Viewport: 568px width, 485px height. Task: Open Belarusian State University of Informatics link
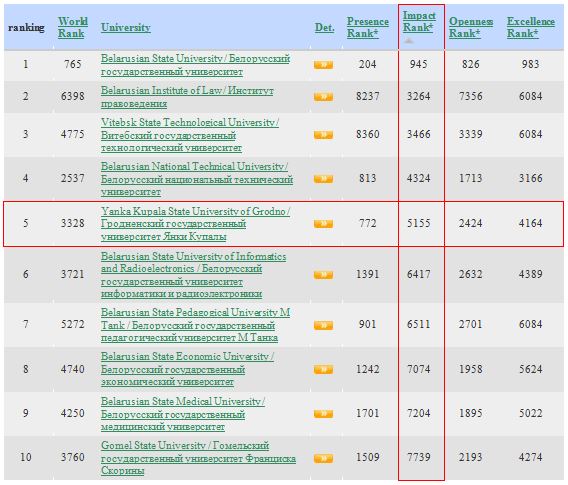pos(193,275)
